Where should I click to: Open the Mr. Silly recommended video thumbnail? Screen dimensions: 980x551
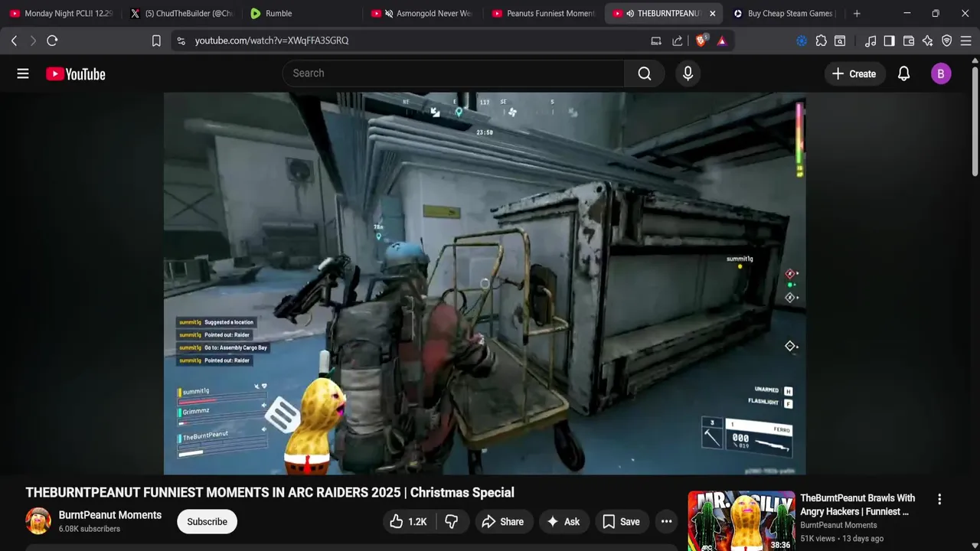[x=741, y=521]
